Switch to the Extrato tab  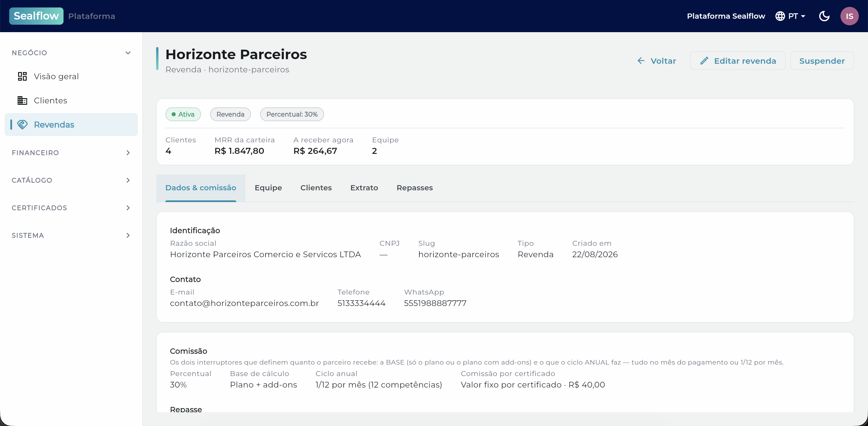(x=364, y=188)
